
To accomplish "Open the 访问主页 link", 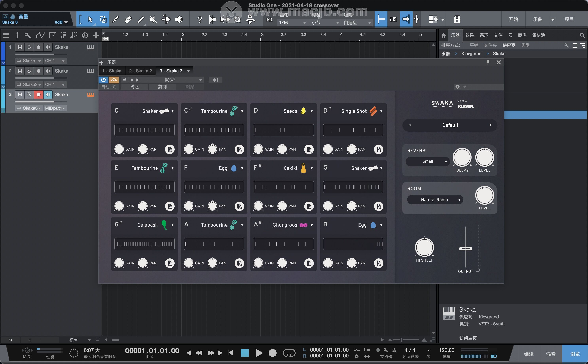I will pyautogui.click(x=468, y=338).
